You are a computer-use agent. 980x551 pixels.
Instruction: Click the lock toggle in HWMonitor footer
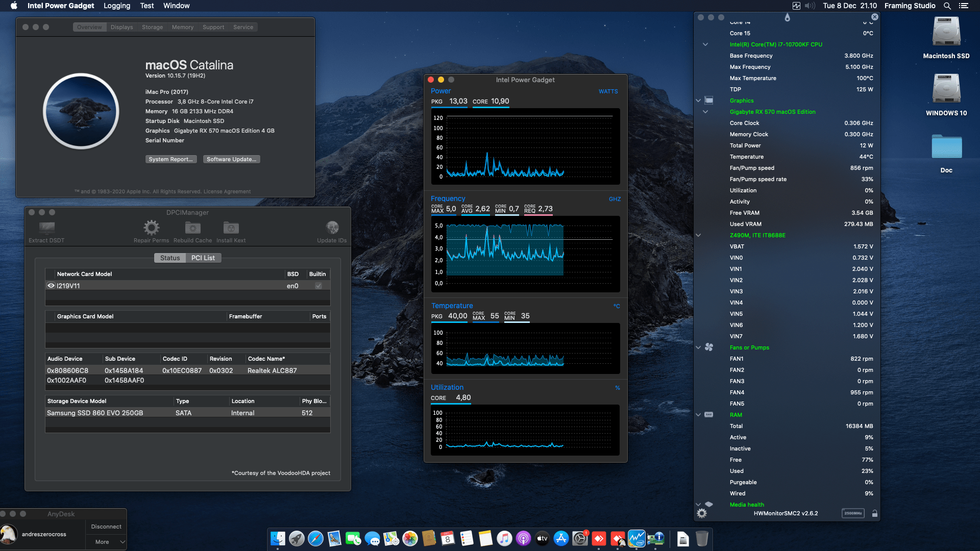875,513
